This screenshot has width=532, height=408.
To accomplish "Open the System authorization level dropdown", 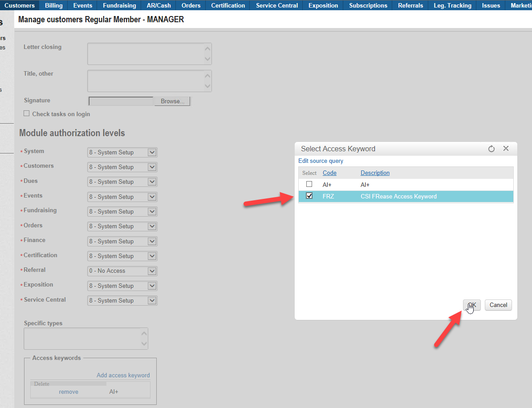I will click(x=152, y=153).
